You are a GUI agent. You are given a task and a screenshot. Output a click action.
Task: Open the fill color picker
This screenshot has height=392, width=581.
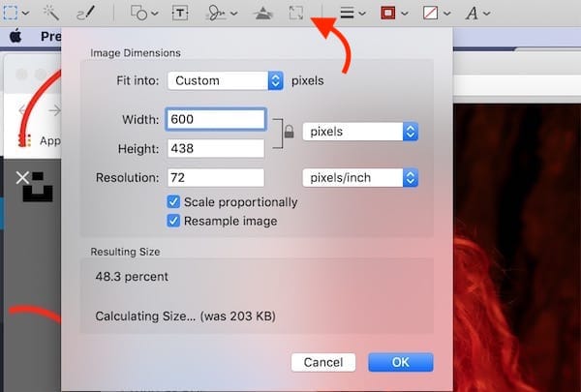pos(437,13)
